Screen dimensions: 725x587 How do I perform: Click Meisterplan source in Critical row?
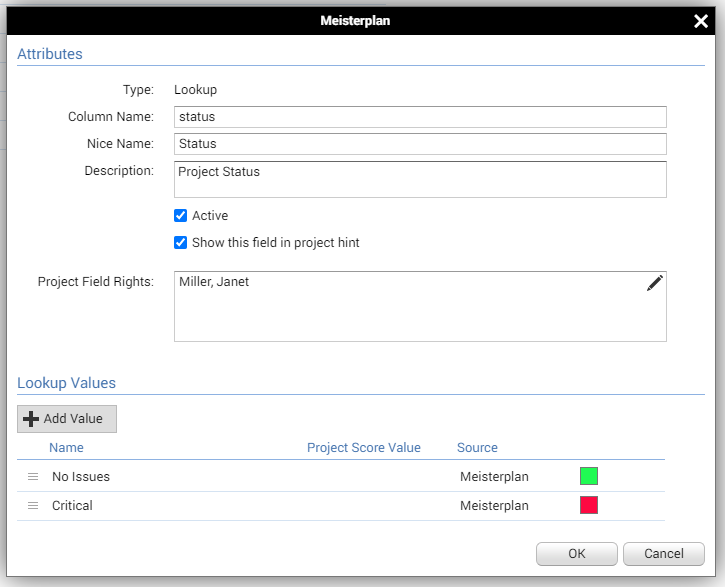(x=494, y=506)
